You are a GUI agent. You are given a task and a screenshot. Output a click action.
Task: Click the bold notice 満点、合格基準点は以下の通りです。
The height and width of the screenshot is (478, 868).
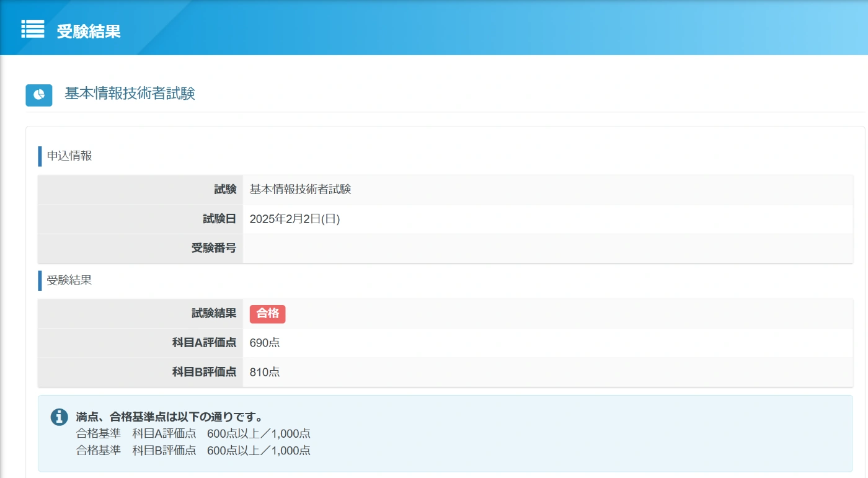(169, 417)
